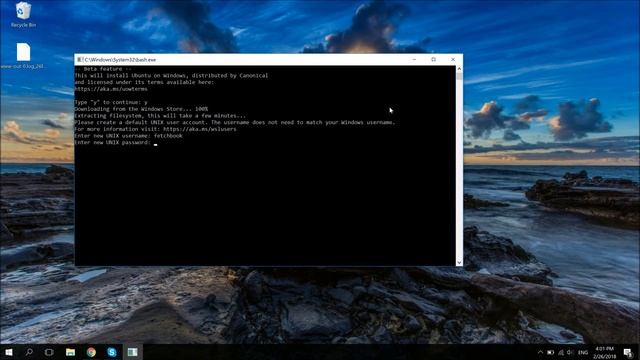The image size is (640, 360).
Task: Click the https://aka.ms/uowterms text
Action: (111, 89)
